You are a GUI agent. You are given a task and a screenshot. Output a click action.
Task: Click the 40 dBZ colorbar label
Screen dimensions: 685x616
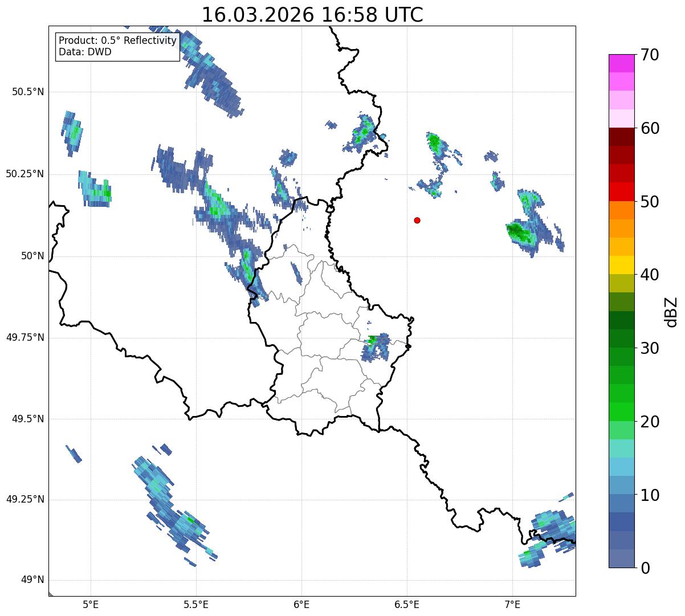[x=650, y=275]
